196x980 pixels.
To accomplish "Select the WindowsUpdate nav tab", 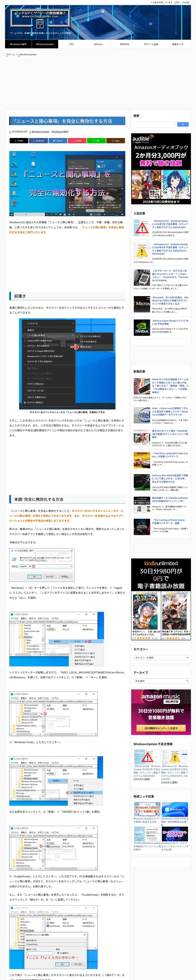I will [45, 44].
